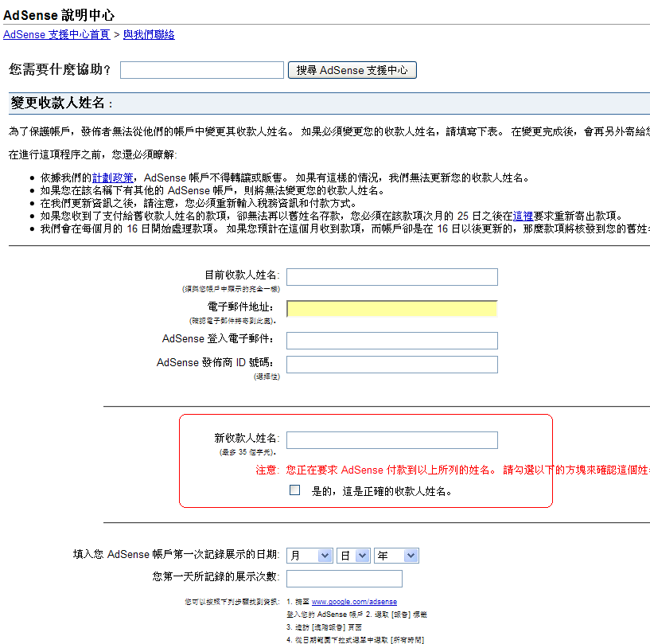Open the 年 year dropdown
This screenshot has height=644, width=650.
coord(396,556)
